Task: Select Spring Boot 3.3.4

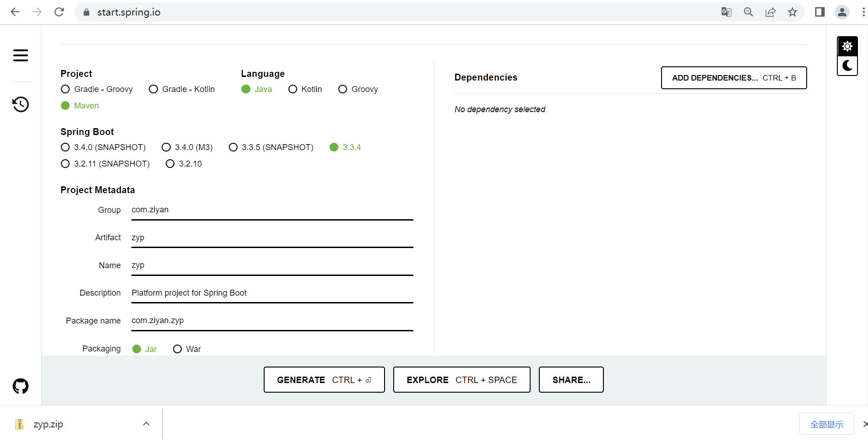Action: (345, 147)
